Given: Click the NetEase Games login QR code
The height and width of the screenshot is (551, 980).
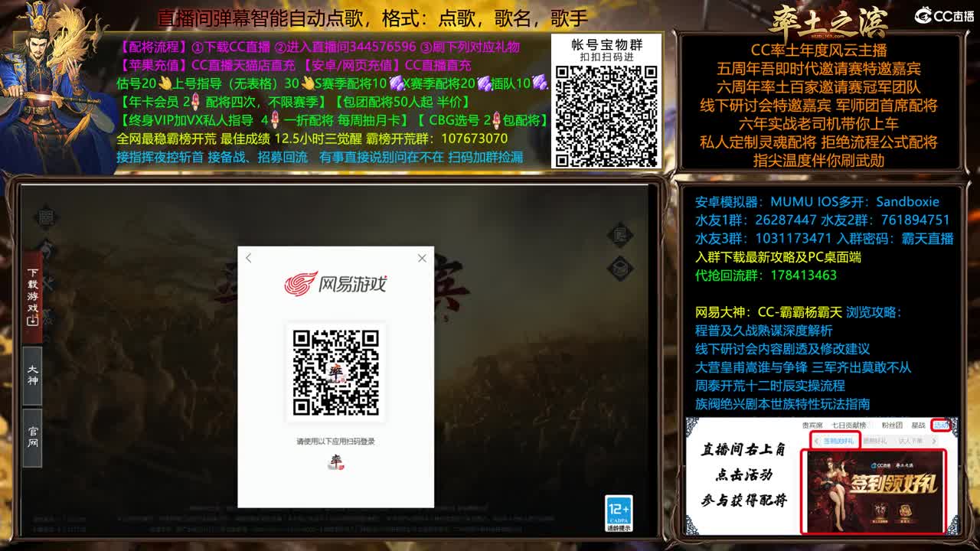Looking at the screenshot, I should (336, 373).
